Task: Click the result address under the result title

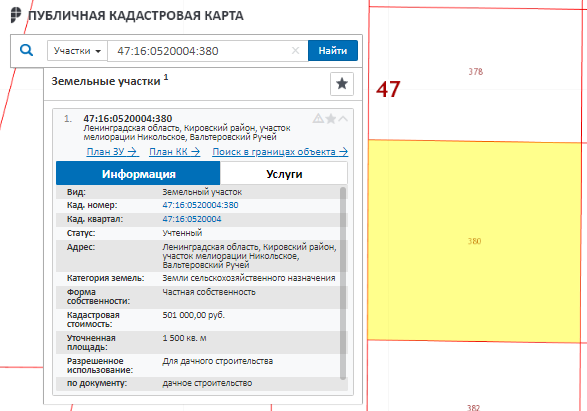Action: [187, 133]
